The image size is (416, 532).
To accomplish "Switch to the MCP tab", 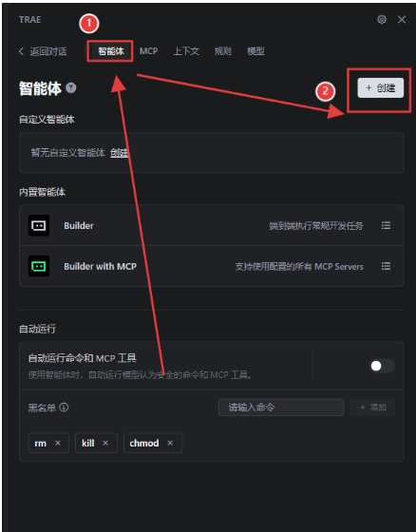I will [x=148, y=51].
